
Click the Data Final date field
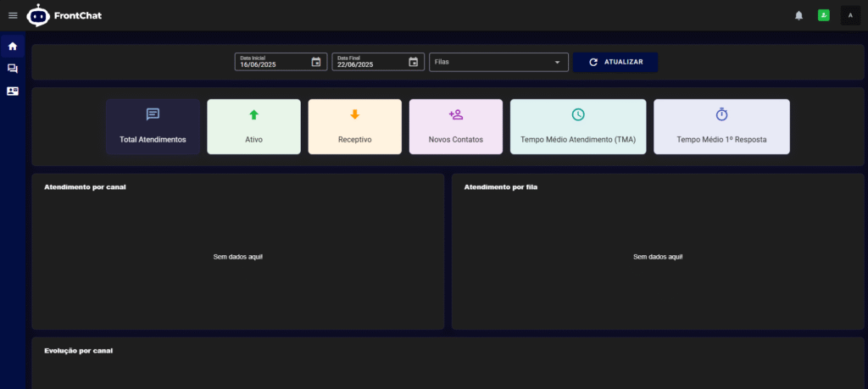(368, 63)
